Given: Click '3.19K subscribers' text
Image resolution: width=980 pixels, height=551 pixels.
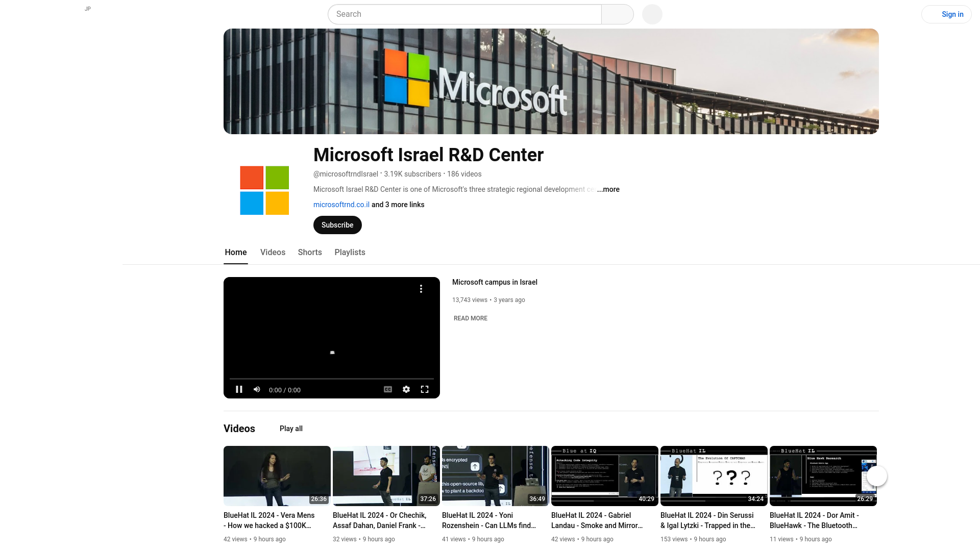Looking at the screenshot, I should (412, 174).
